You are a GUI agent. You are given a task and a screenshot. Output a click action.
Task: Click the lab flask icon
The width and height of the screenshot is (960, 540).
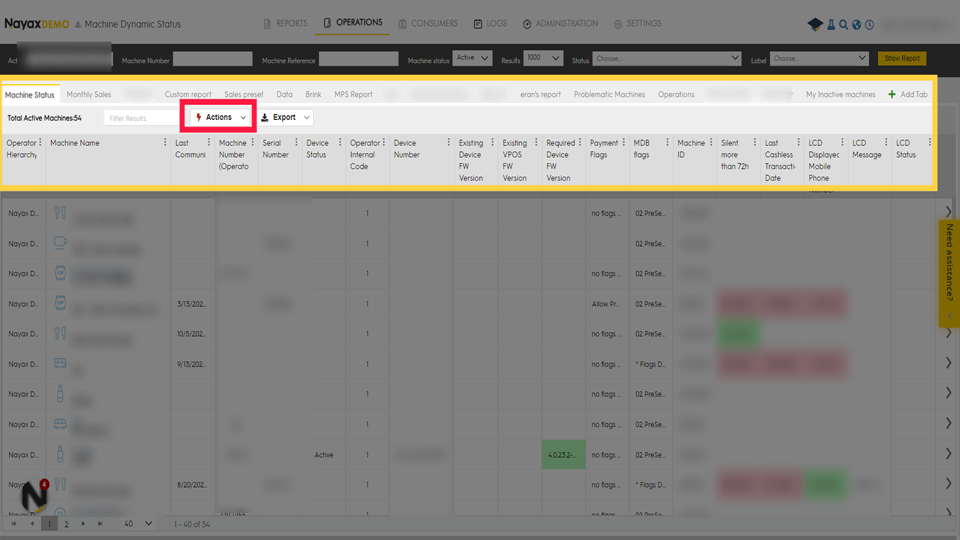coord(831,24)
